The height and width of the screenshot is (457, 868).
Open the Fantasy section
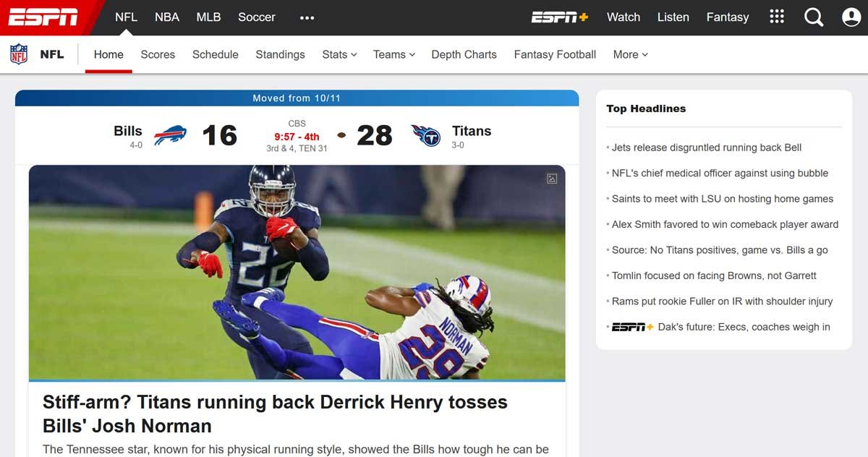pos(728,17)
